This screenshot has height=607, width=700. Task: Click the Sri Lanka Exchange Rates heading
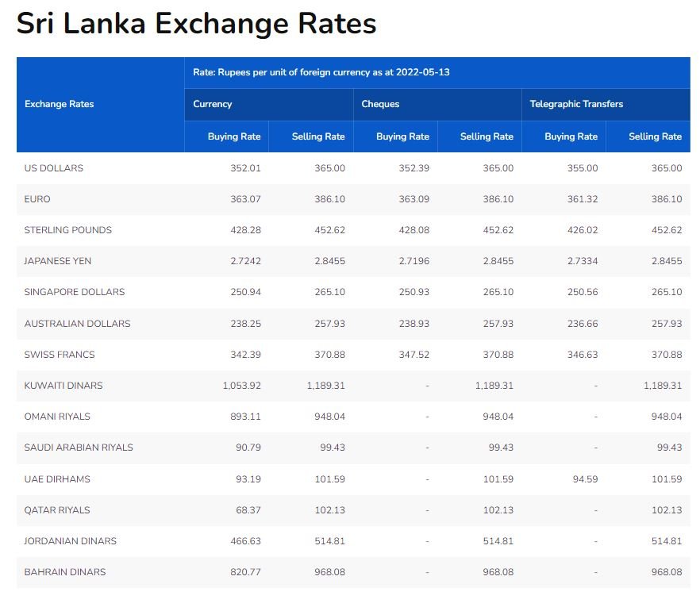(196, 24)
